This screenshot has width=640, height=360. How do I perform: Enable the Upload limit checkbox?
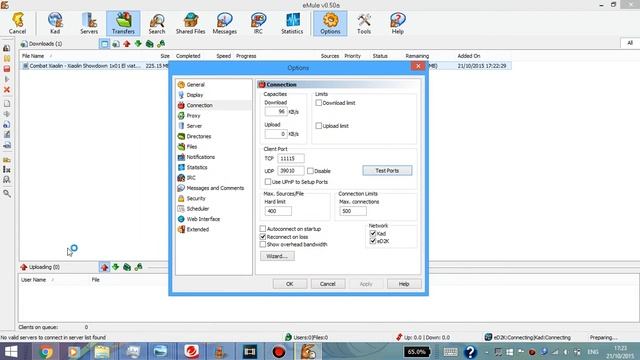tap(319, 126)
